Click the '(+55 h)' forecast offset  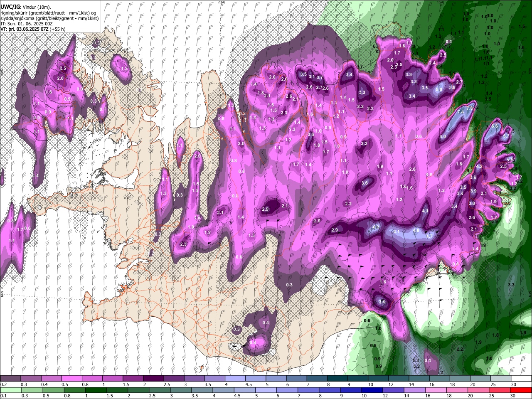coord(57,29)
